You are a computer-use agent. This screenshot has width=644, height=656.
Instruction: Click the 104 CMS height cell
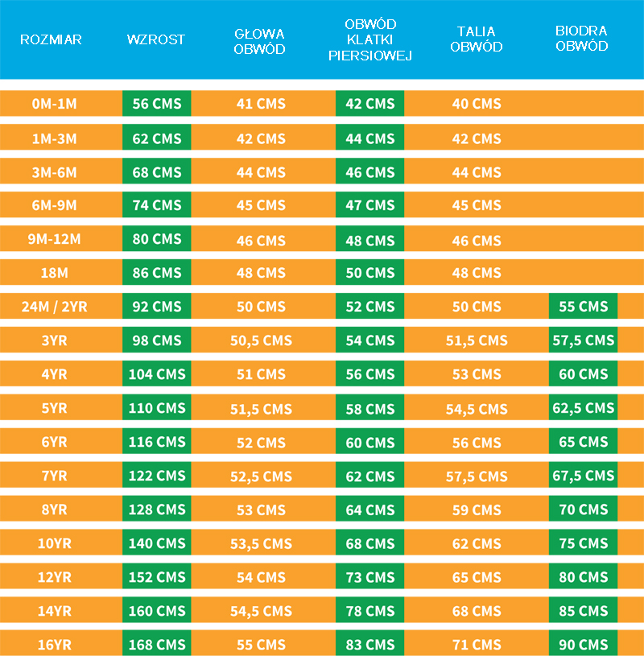tap(157, 374)
